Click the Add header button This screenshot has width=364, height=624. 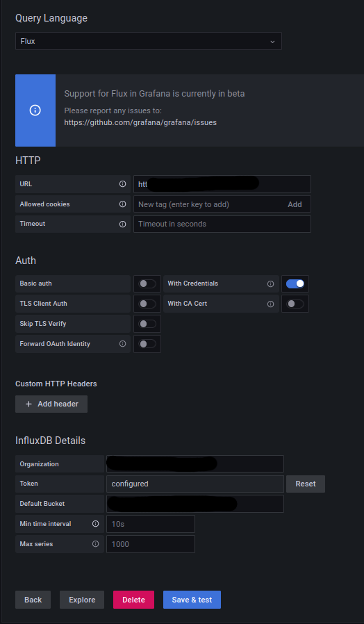[51, 404]
